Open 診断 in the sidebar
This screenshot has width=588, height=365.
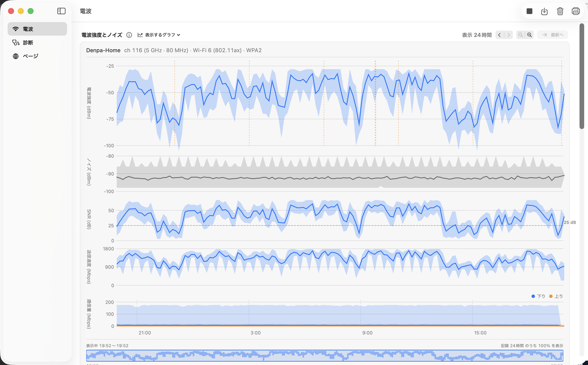(37, 42)
